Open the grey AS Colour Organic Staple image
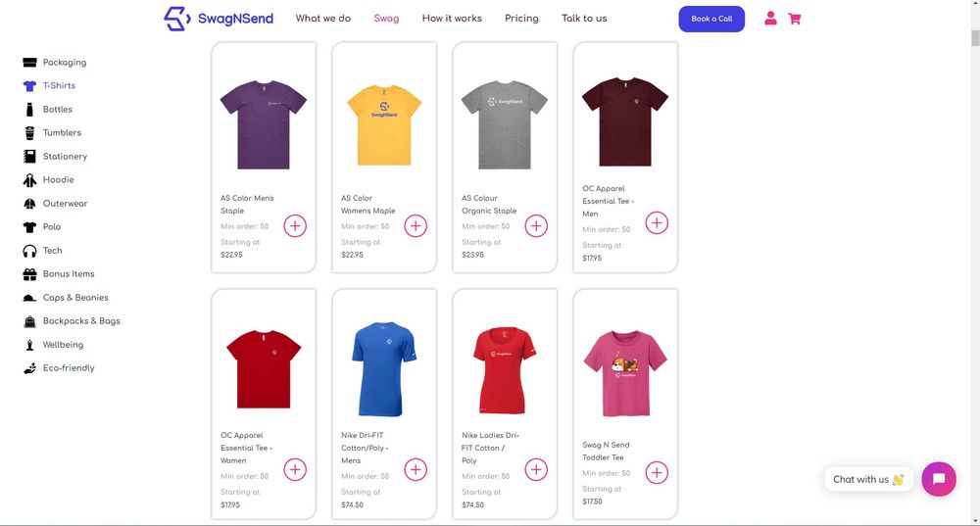 [505, 124]
